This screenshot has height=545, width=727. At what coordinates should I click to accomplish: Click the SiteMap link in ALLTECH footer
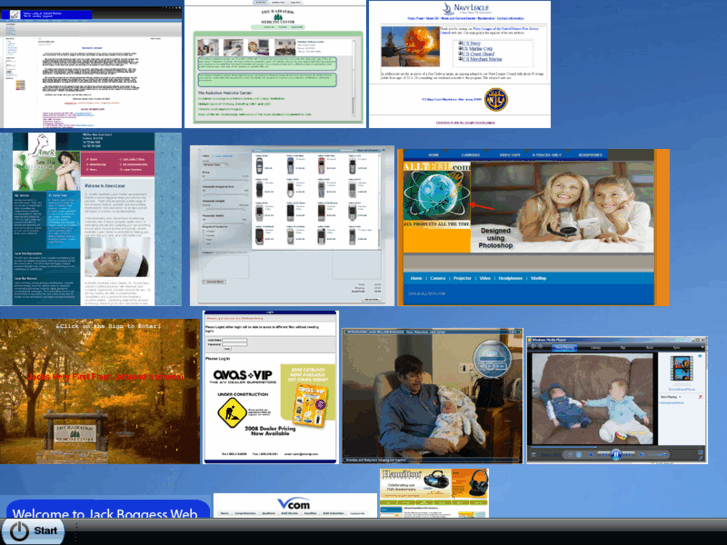click(x=538, y=278)
